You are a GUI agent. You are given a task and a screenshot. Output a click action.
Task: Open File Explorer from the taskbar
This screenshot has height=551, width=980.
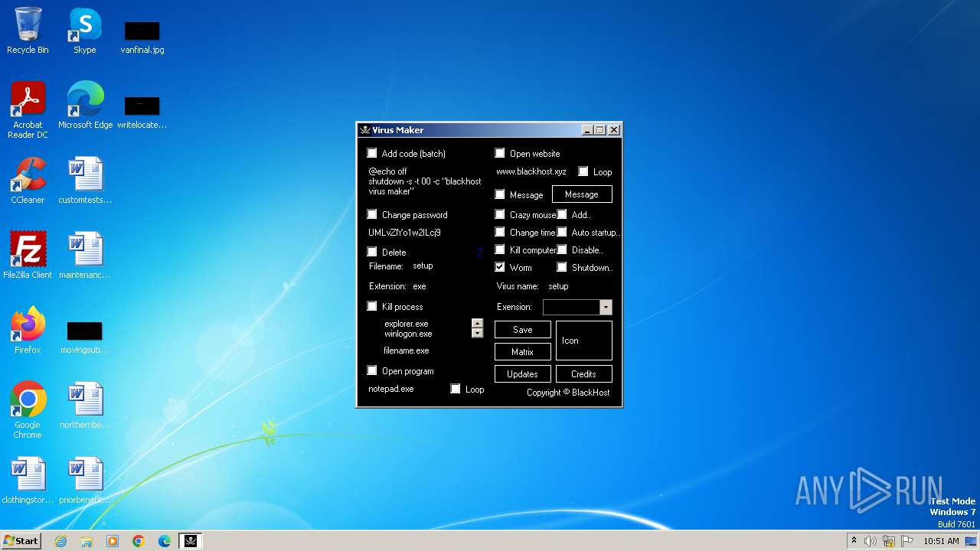pyautogui.click(x=87, y=541)
